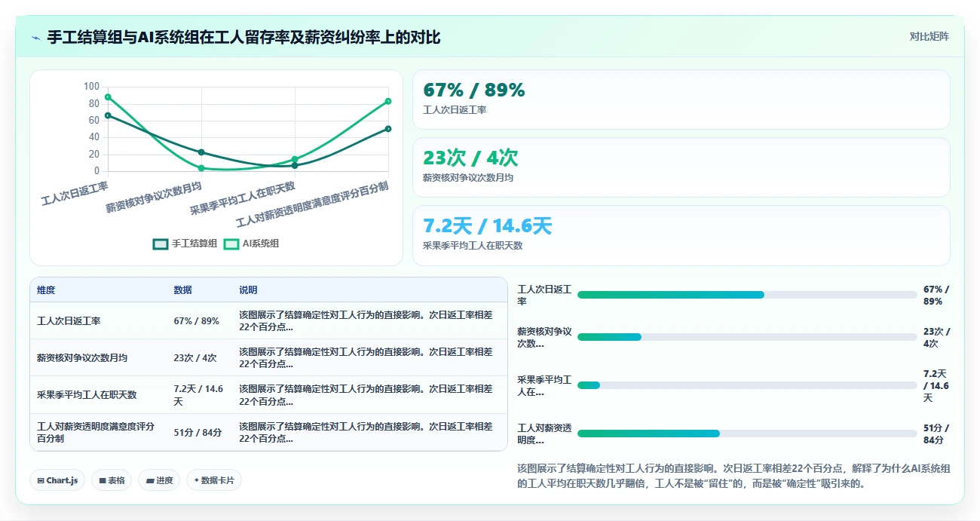The image size is (980, 521).
Task: Click the icon in 进度 tag
Action: point(149,480)
